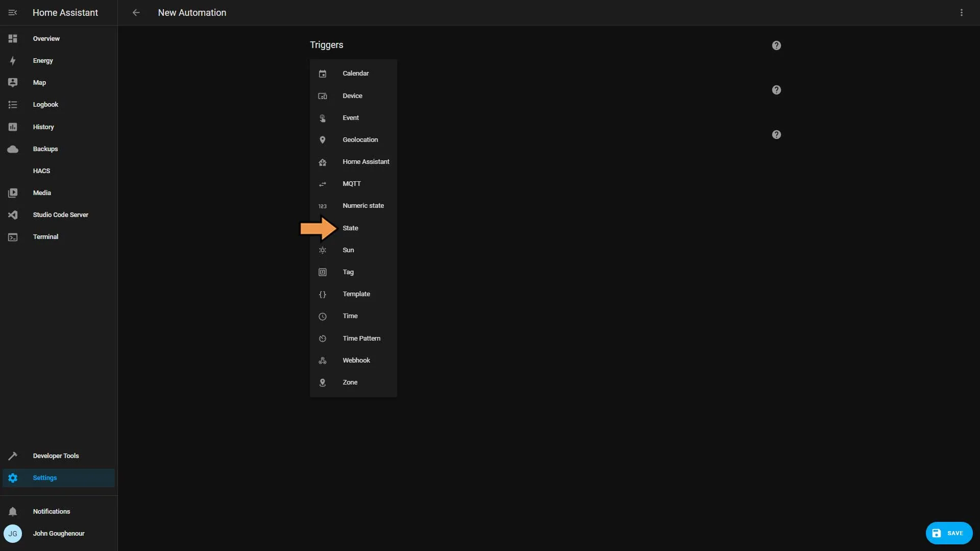
Task: Pick the Template trigger
Action: pos(353,294)
